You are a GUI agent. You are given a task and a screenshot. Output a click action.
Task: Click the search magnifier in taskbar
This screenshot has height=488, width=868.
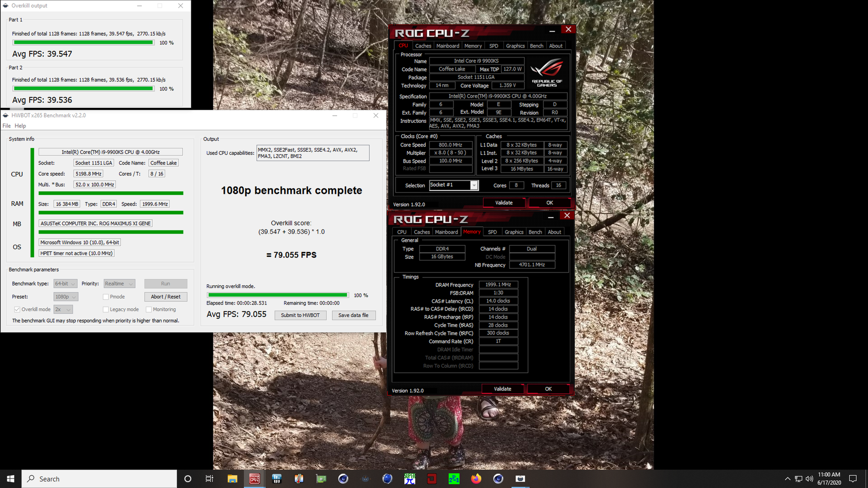pyautogui.click(x=31, y=479)
